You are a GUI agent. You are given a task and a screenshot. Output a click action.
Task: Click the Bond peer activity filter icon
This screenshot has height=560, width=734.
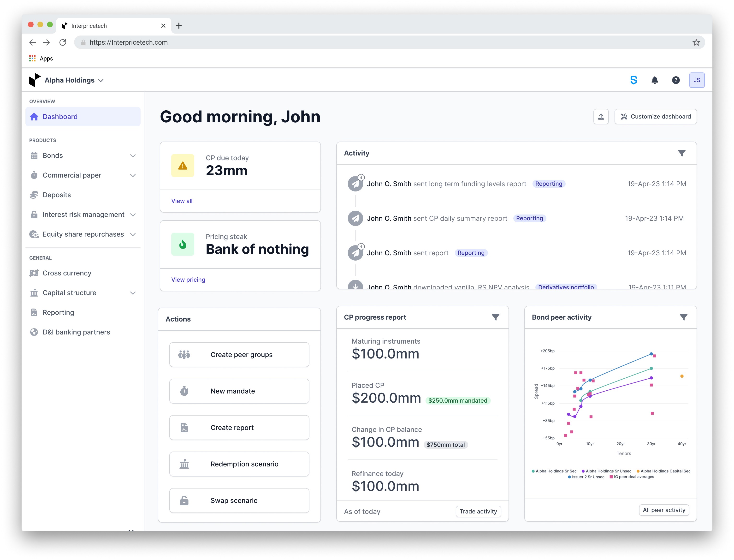(x=683, y=317)
